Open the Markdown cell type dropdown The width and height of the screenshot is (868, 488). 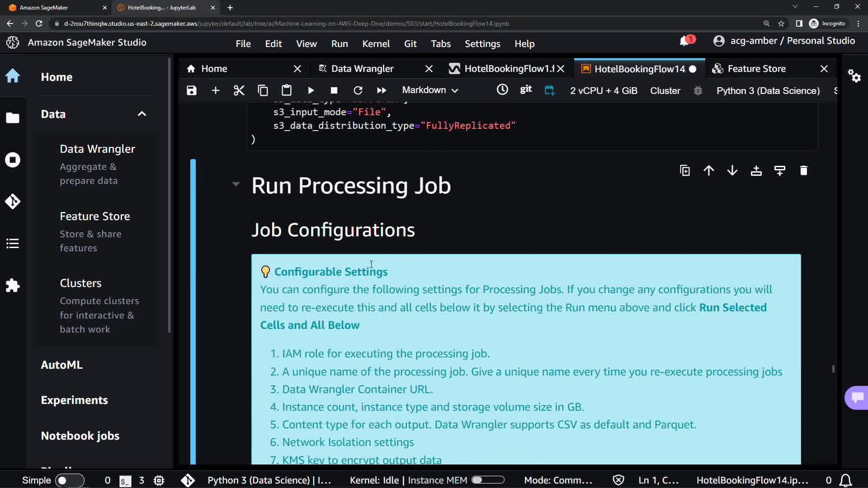tap(430, 90)
